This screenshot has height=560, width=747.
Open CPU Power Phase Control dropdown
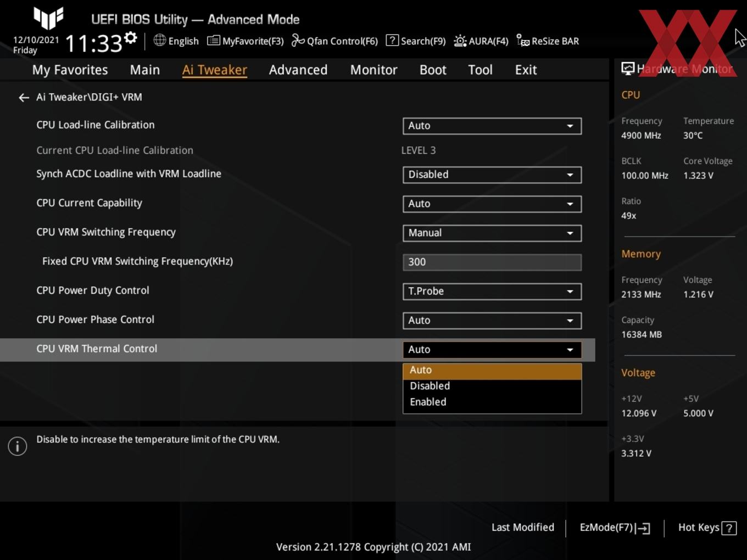pyautogui.click(x=492, y=320)
